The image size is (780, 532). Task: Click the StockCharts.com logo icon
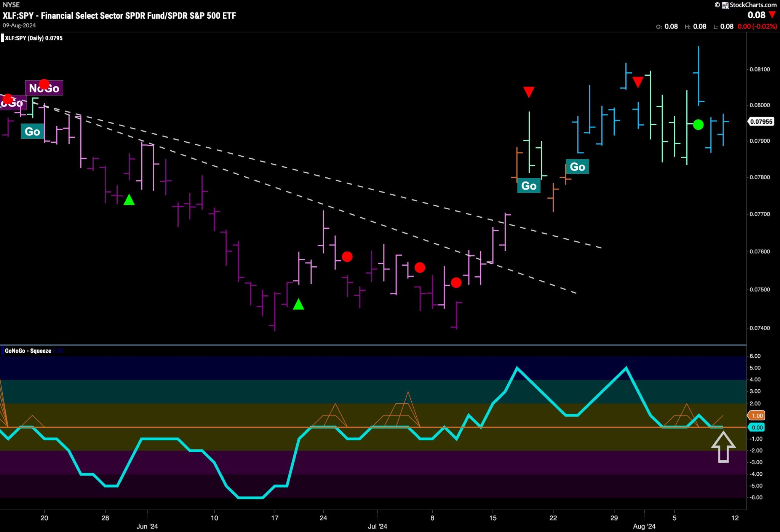coord(725,5)
